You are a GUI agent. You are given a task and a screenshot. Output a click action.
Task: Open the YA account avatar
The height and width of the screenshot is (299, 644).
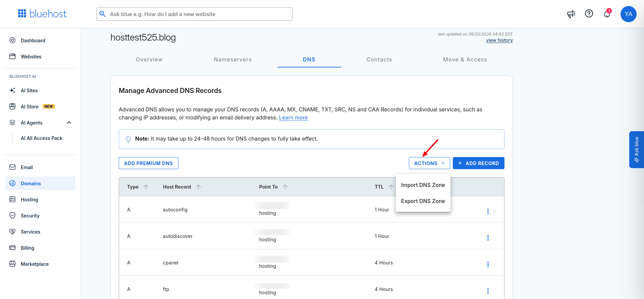629,14
